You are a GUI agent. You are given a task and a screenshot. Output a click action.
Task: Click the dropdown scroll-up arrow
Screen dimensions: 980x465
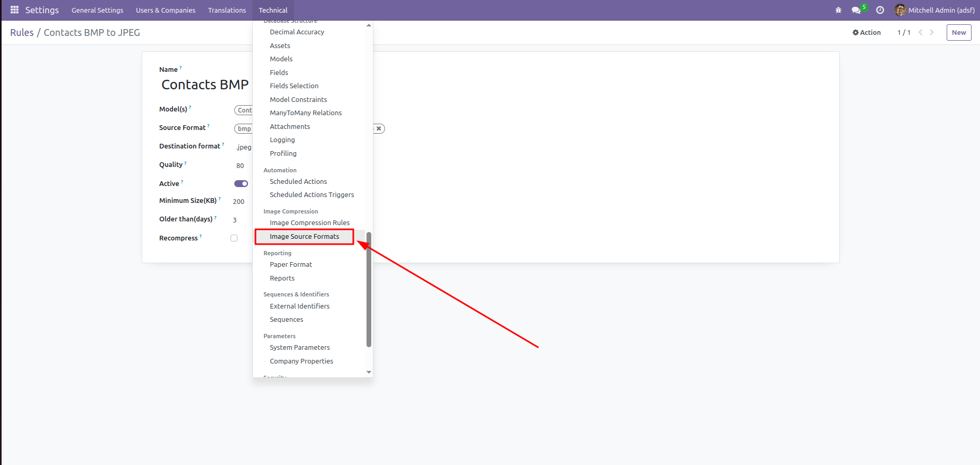pyautogui.click(x=369, y=25)
